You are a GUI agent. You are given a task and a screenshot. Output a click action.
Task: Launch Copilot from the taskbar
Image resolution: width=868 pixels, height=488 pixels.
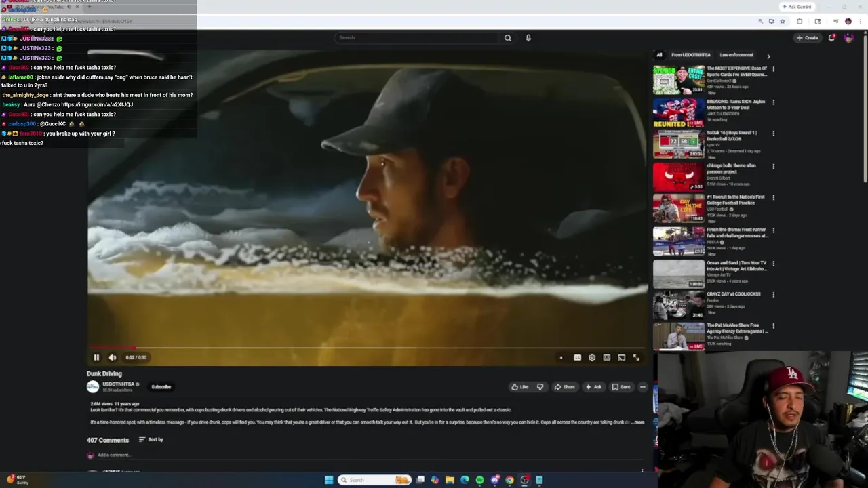pyautogui.click(x=435, y=480)
